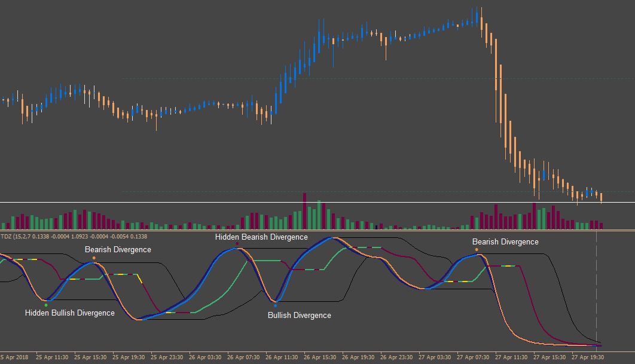This screenshot has width=635, height=364.
Task: Click the 'Bearish Divergence' label near 25 Apr 15:30
Action: tap(118, 250)
